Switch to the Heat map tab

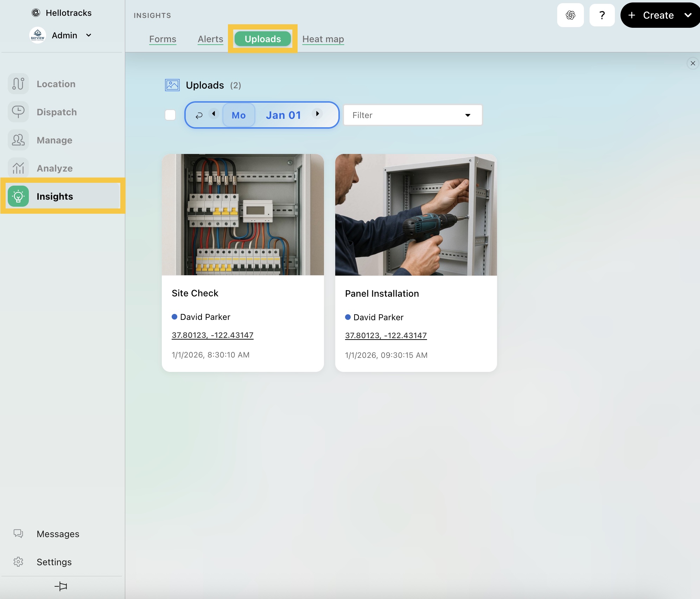[323, 39]
